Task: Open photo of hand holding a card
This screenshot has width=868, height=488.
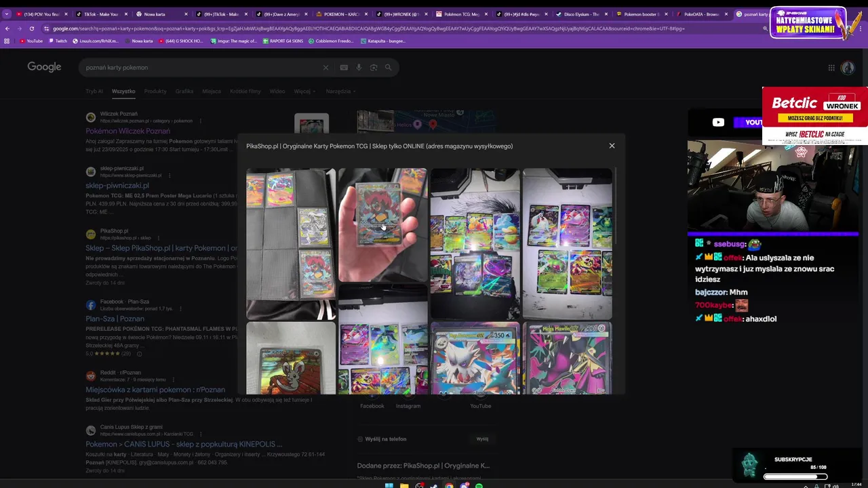Action: (x=382, y=225)
